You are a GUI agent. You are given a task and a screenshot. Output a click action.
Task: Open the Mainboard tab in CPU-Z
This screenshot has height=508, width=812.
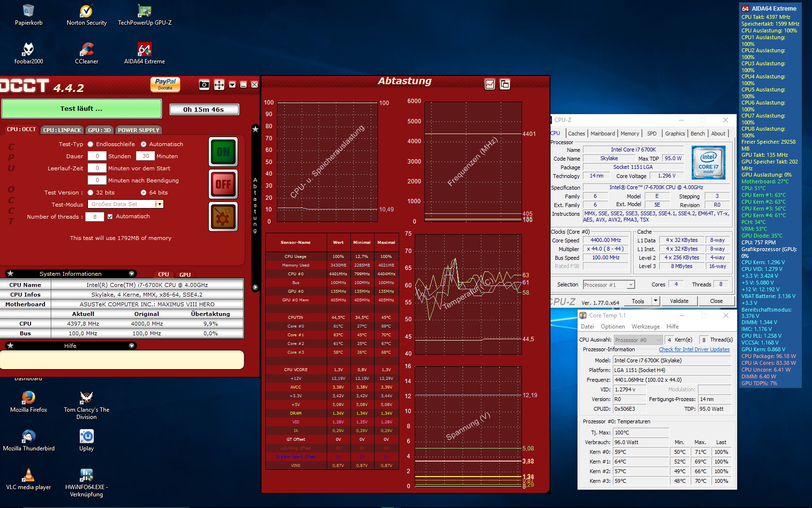click(x=602, y=134)
